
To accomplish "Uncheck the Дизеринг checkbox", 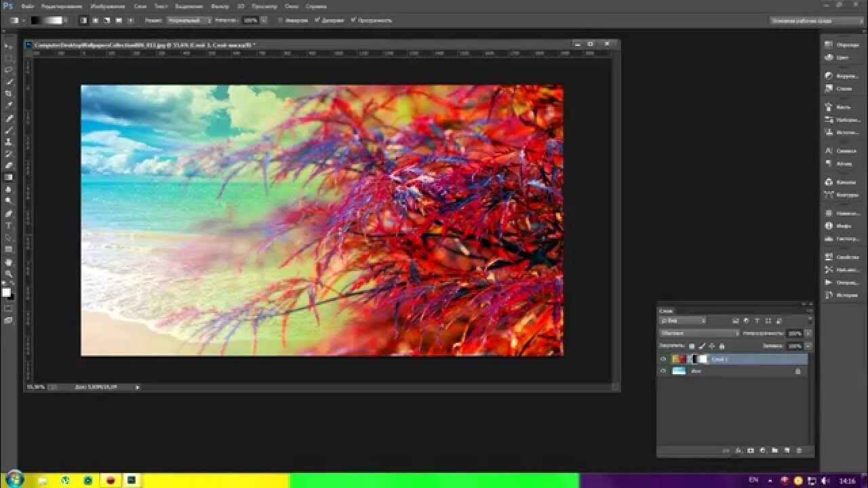I will 317,20.
